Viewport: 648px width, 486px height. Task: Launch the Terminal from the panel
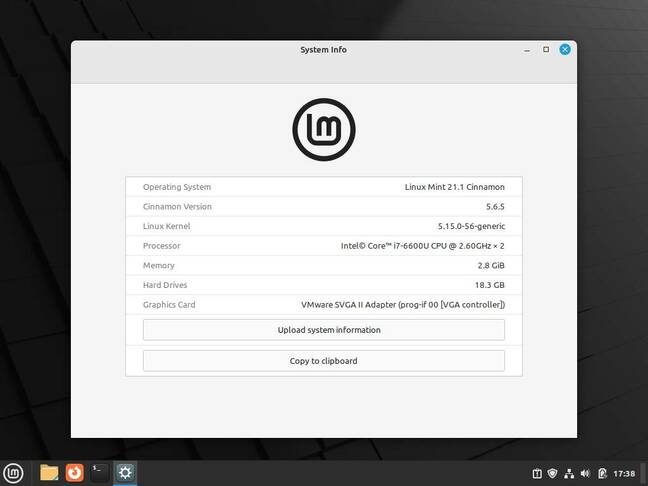click(x=100, y=473)
